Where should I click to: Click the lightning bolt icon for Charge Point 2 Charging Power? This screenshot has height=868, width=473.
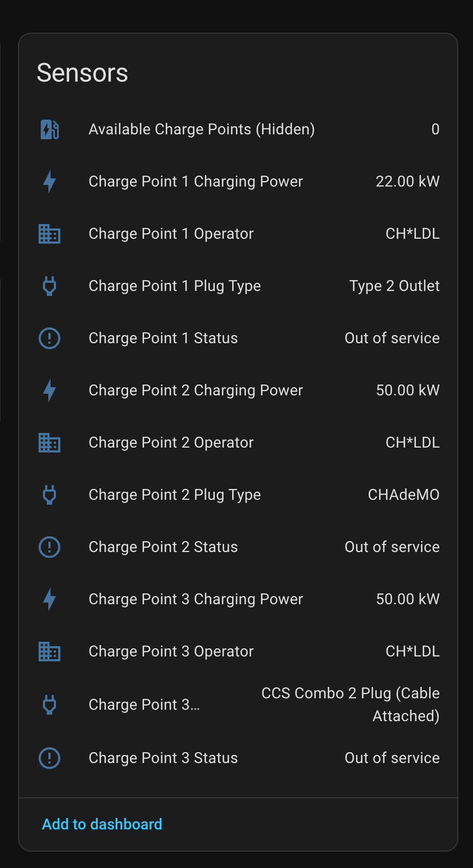point(49,390)
